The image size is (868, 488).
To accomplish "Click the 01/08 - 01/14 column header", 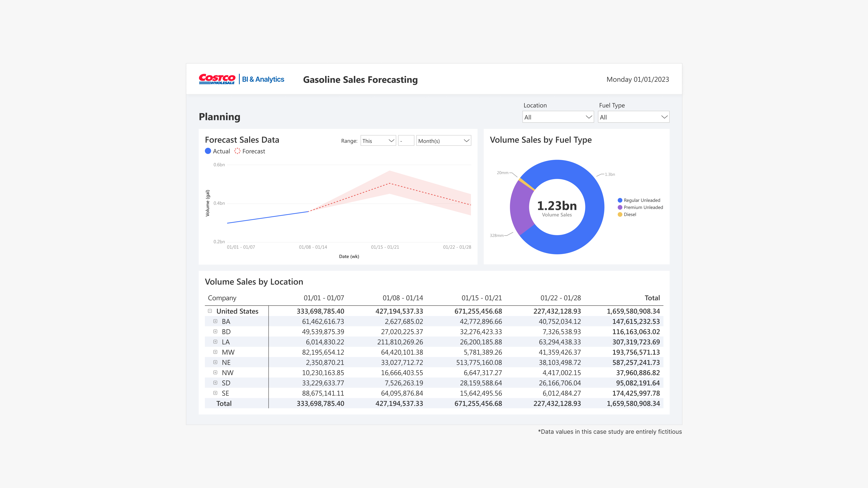I will point(403,298).
